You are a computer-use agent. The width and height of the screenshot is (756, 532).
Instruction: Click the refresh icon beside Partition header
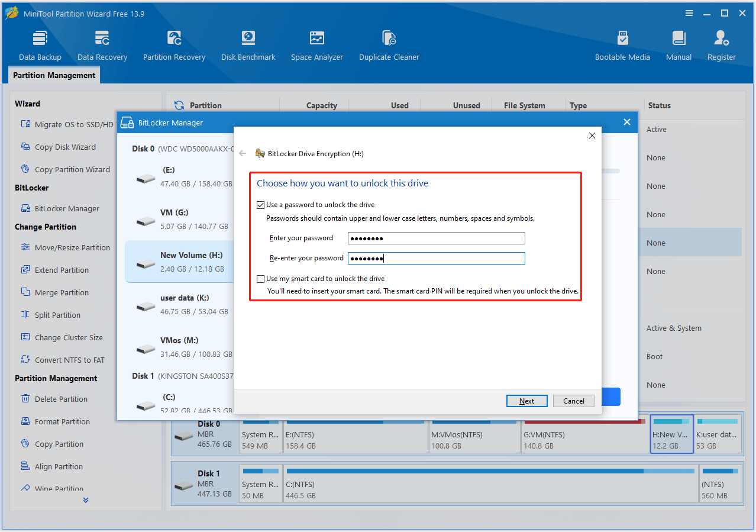pos(179,105)
